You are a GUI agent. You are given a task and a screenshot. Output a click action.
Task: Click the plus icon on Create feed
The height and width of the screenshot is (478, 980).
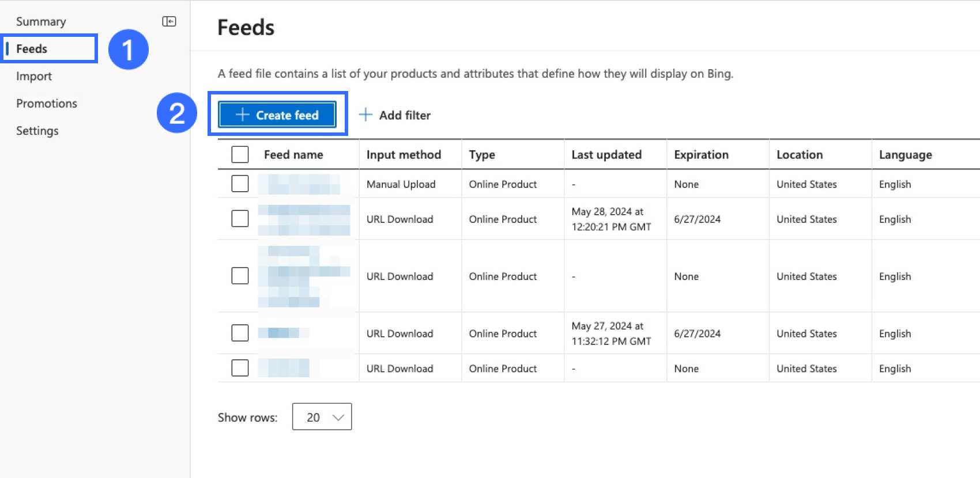coord(242,115)
